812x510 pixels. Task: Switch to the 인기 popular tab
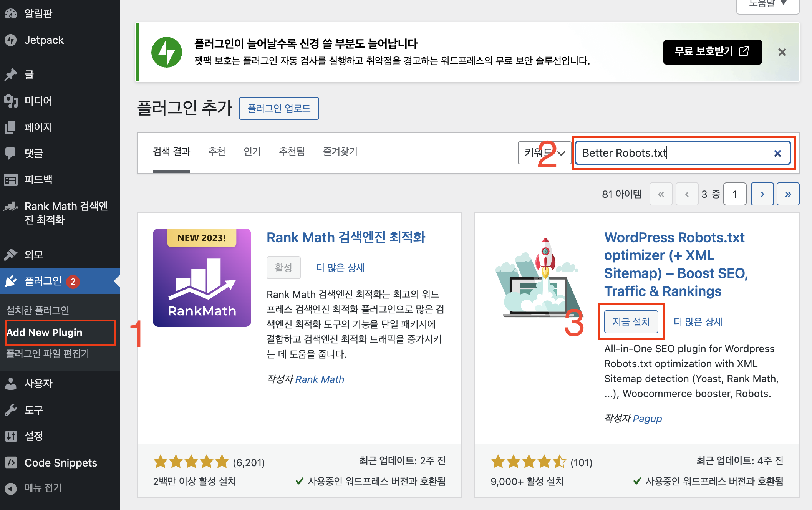[x=252, y=151]
